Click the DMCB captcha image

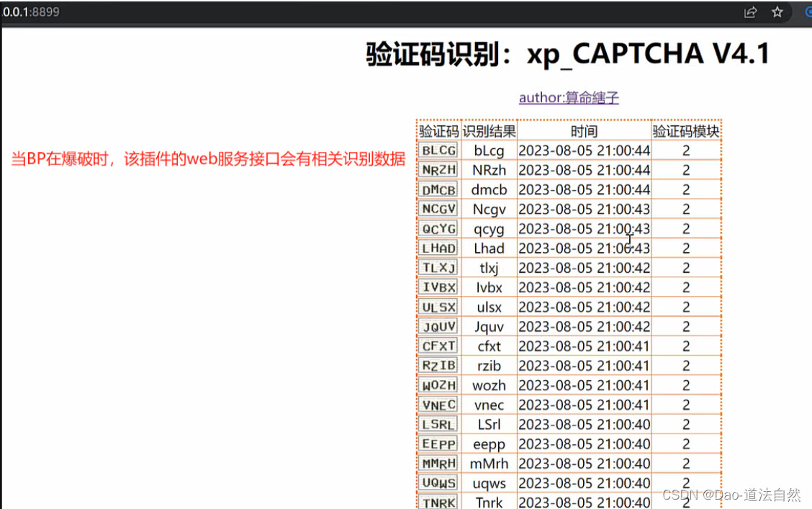click(x=438, y=189)
